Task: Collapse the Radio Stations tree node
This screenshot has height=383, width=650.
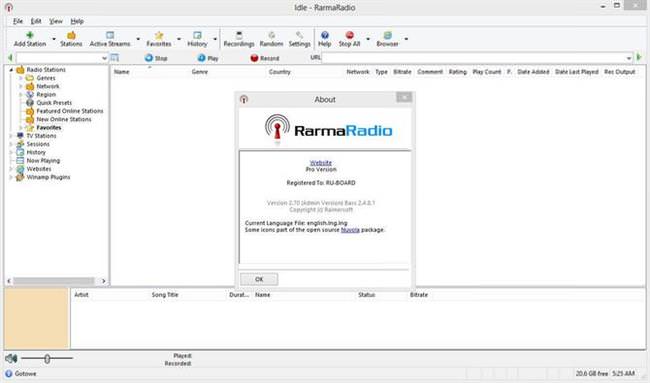Action: (11, 70)
